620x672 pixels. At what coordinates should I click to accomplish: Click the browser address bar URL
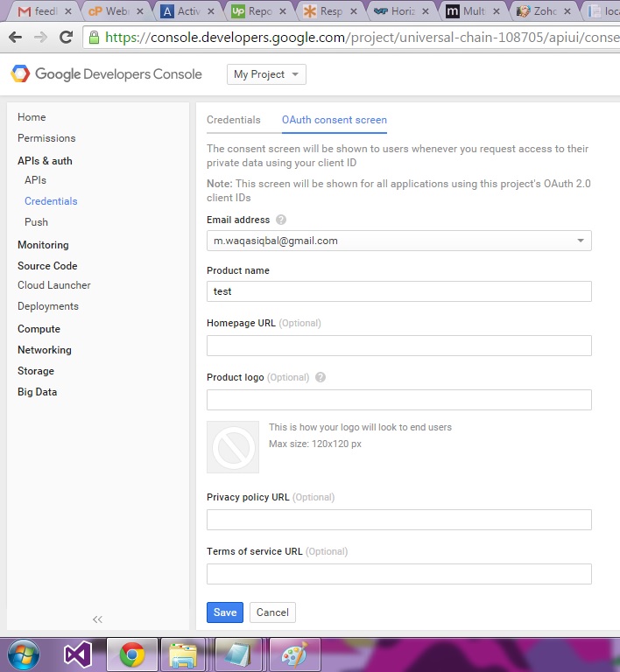tap(363, 38)
